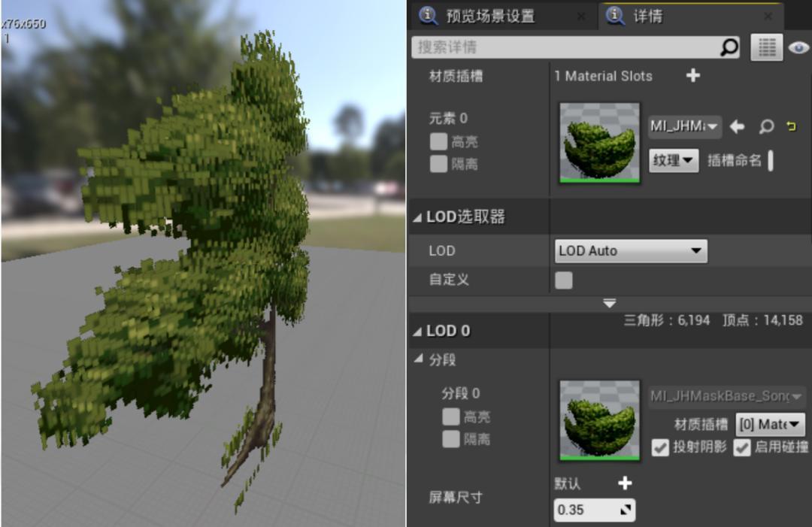812x527 pixels.
Task: Collapse the LOD选取器 section
Action: coord(418,217)
